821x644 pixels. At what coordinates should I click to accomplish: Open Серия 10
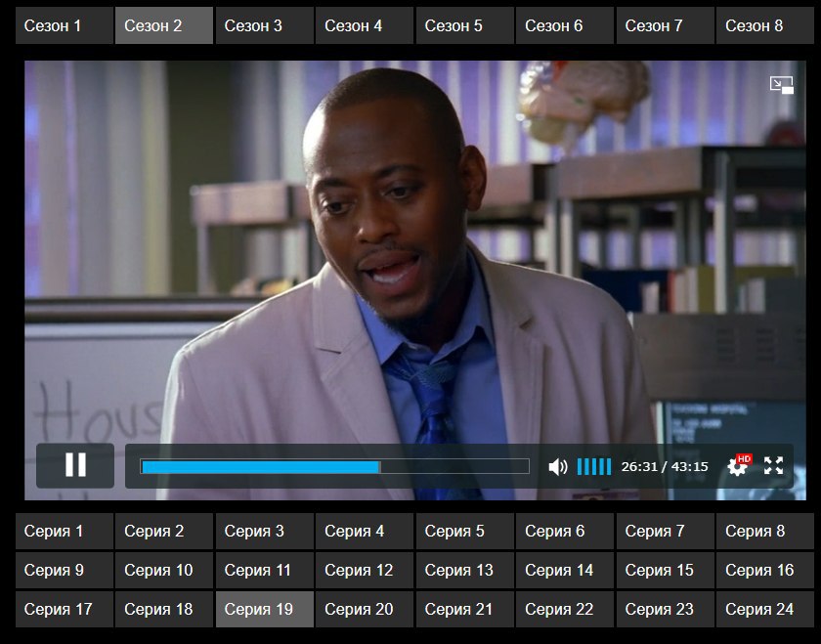tap(164, 570)
